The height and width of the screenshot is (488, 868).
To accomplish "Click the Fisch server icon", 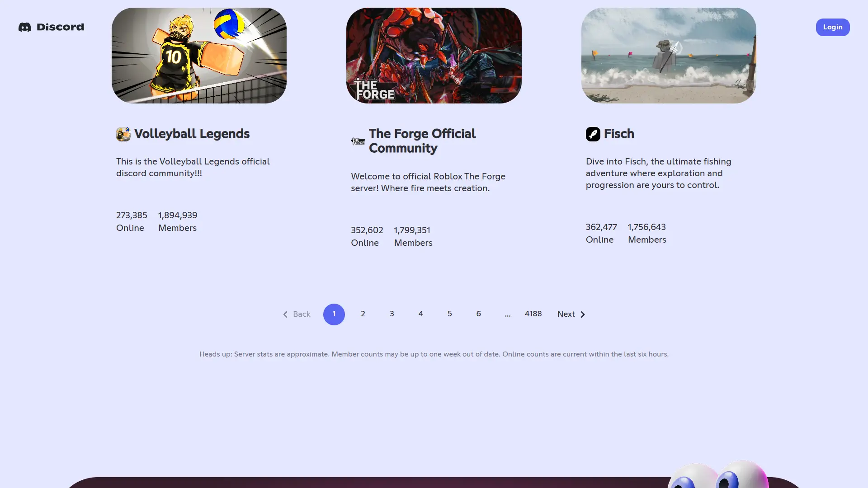I will tap(593, 134).
